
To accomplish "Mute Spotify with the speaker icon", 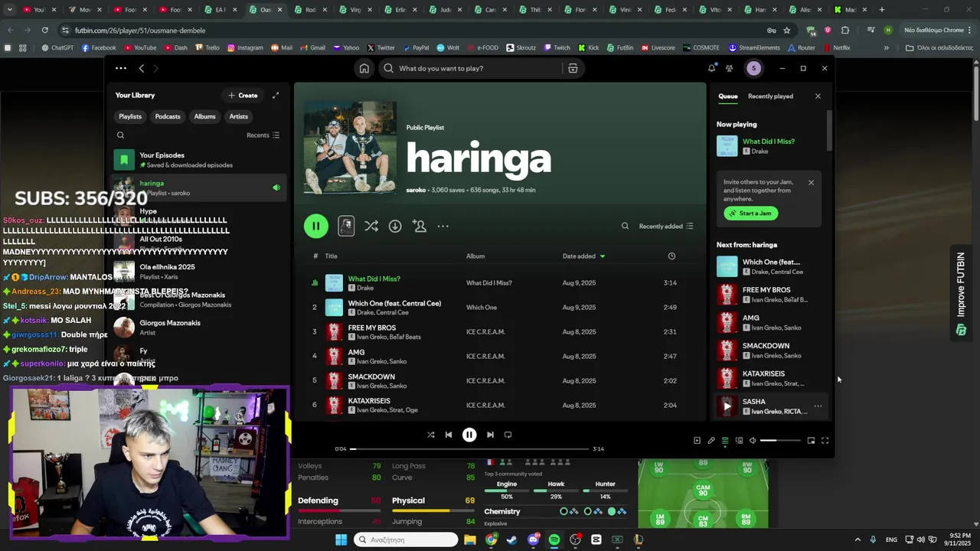I will [x=753, y=441].
